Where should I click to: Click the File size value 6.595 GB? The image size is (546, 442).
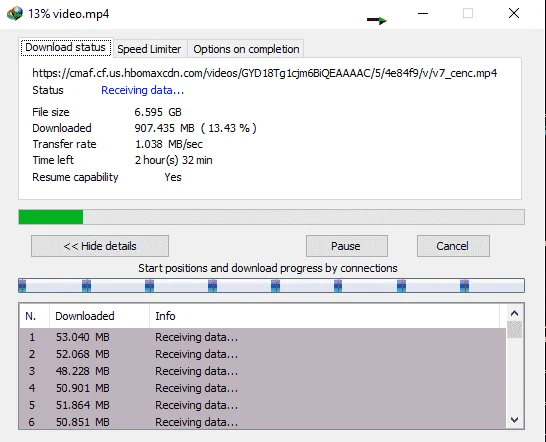coord(158,112)
